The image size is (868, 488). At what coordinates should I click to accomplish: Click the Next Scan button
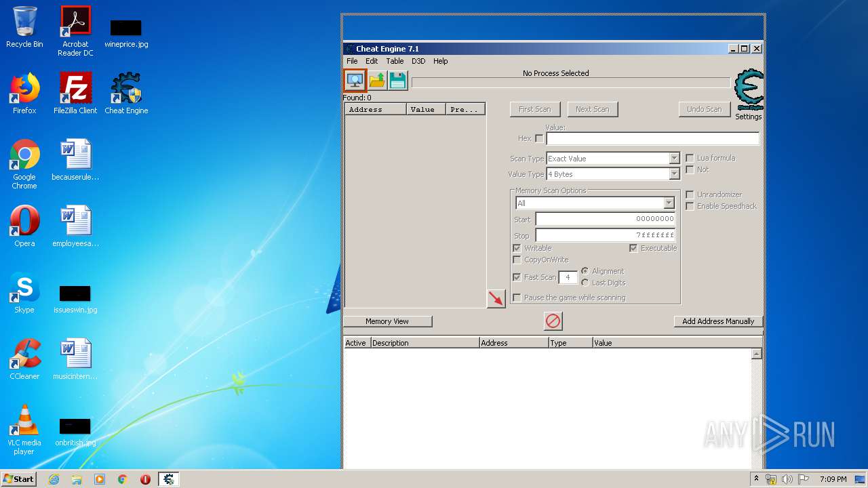click(593, 109)
